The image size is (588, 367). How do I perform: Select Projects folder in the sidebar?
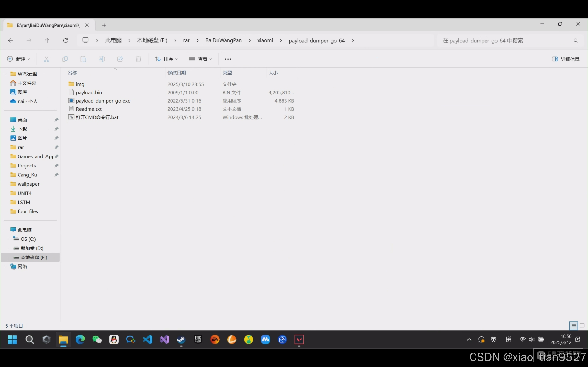(x=27, y=166)
